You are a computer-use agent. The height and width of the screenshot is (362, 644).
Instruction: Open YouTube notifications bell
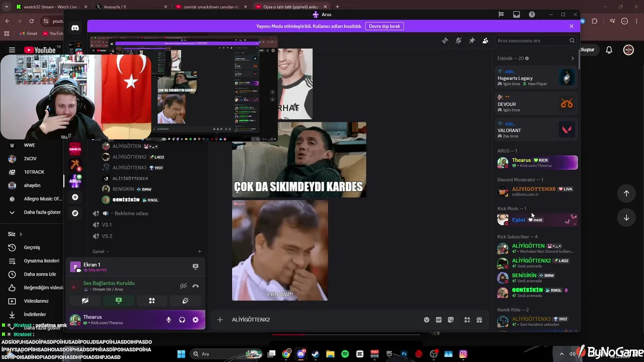tap(609, 50)
